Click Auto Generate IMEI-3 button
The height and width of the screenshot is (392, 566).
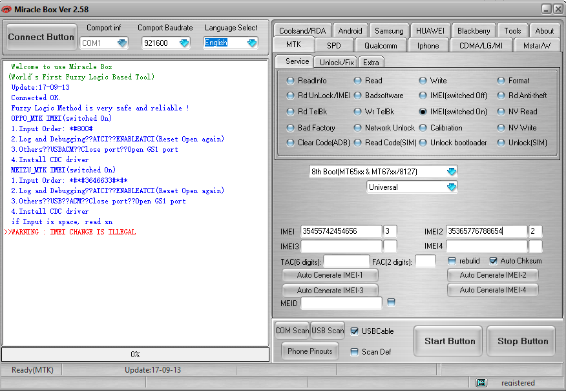[x=330, y=291]
